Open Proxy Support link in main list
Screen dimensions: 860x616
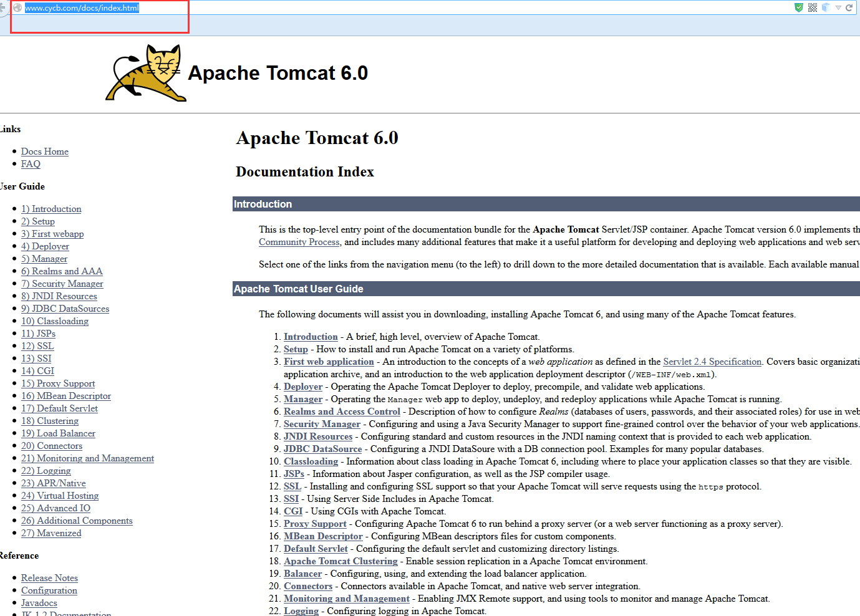315,524
